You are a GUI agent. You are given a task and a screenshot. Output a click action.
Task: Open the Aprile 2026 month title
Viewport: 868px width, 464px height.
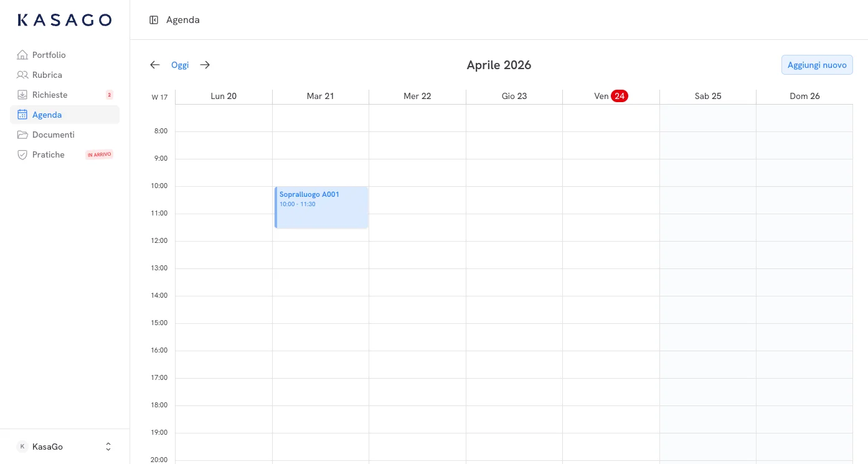pos(499,65)
